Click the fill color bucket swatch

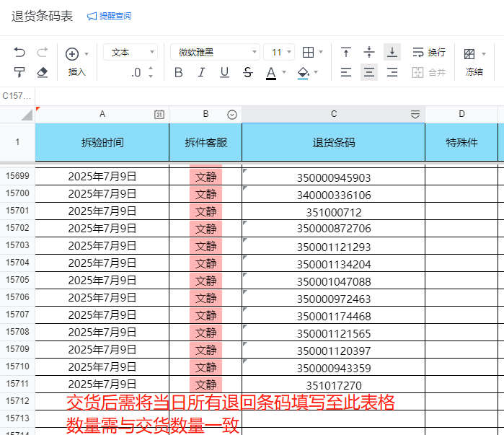pyautogui.click(x=304, y=72)
